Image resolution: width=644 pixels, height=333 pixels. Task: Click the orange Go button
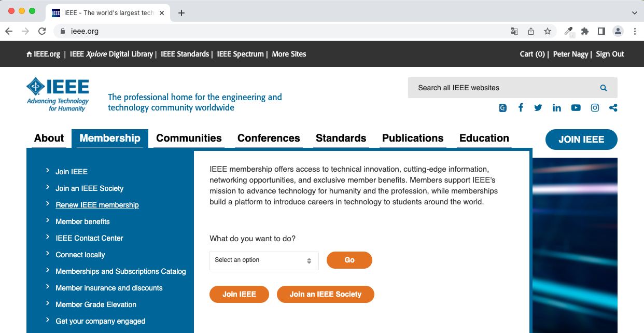point(349,260)
